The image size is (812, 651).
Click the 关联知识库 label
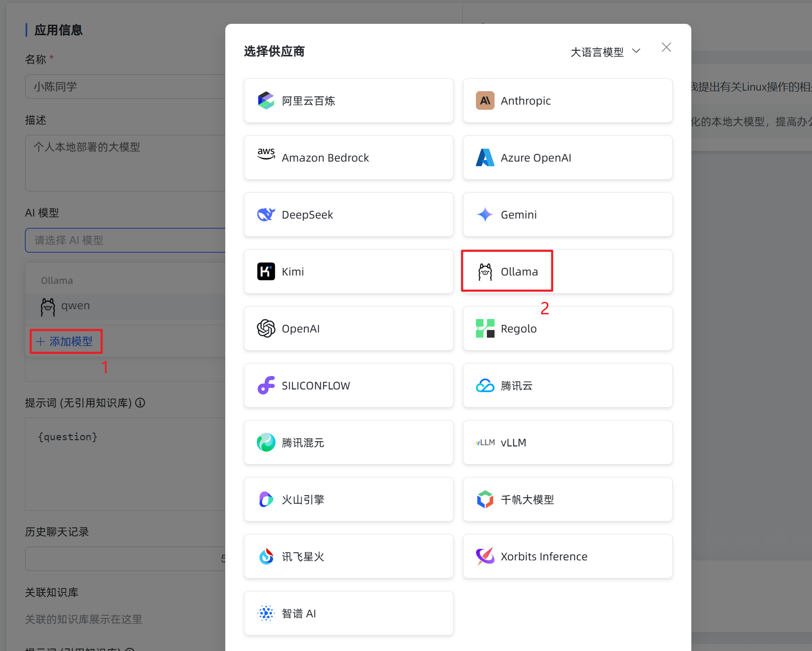(52, 592)
